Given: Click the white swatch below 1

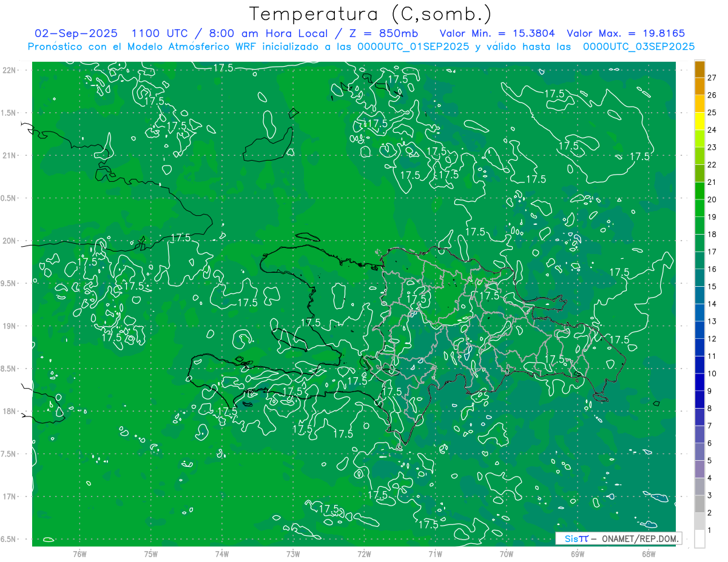Looking at the screenshot, I should 699,538.
